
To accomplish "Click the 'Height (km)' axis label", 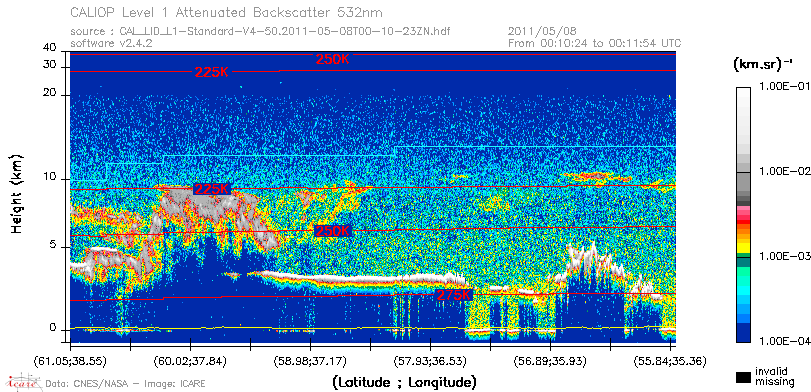I will (17, 193).
